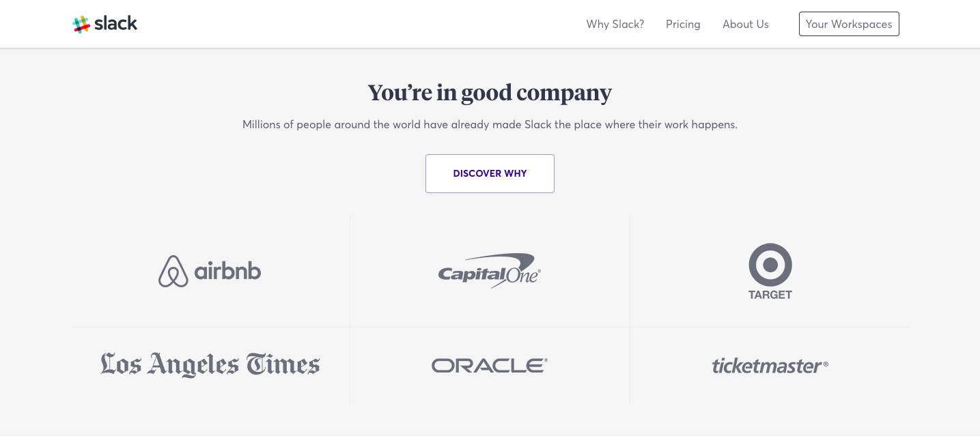Select the Oracle logo
The image size is (980, 436).
489,366
